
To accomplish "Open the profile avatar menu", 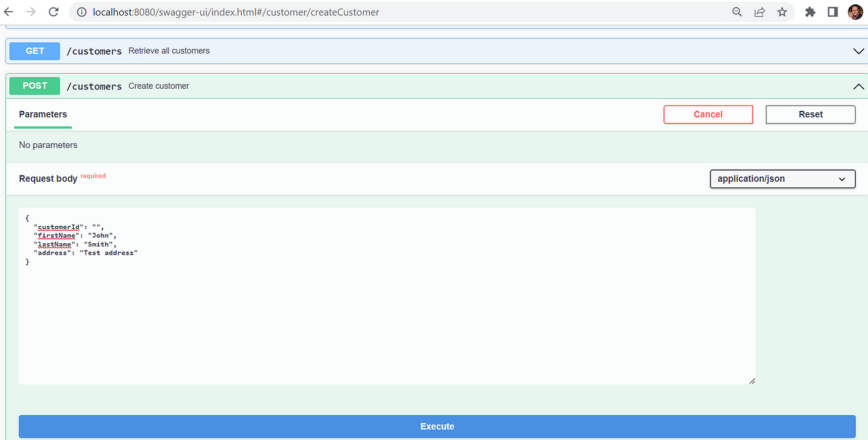I will 855,12.
